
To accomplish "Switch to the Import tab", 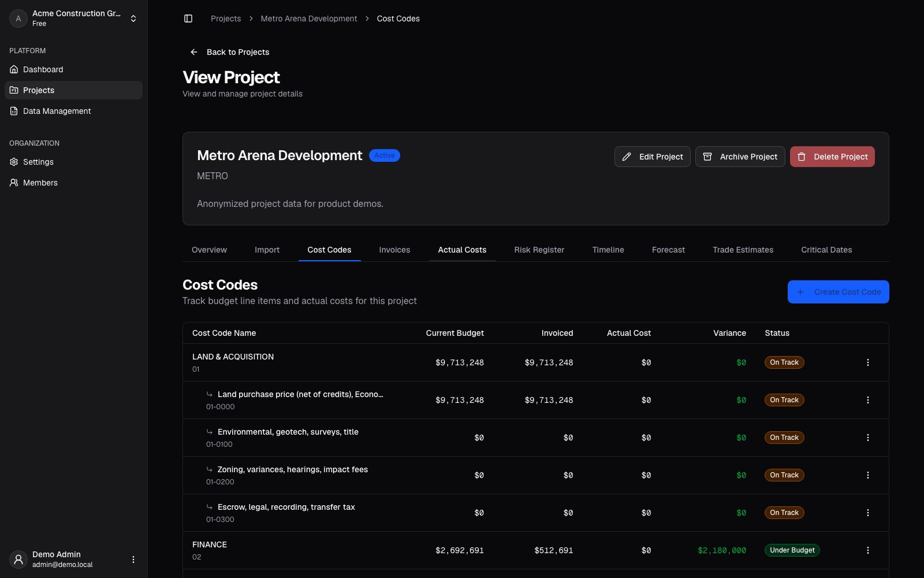I will click(x=267, y=250).
